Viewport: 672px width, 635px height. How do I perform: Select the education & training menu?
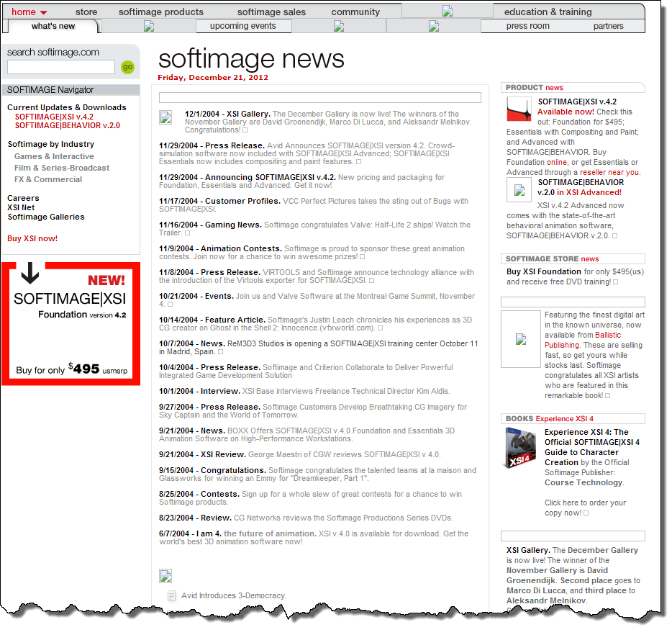click(x=548, y=12)
